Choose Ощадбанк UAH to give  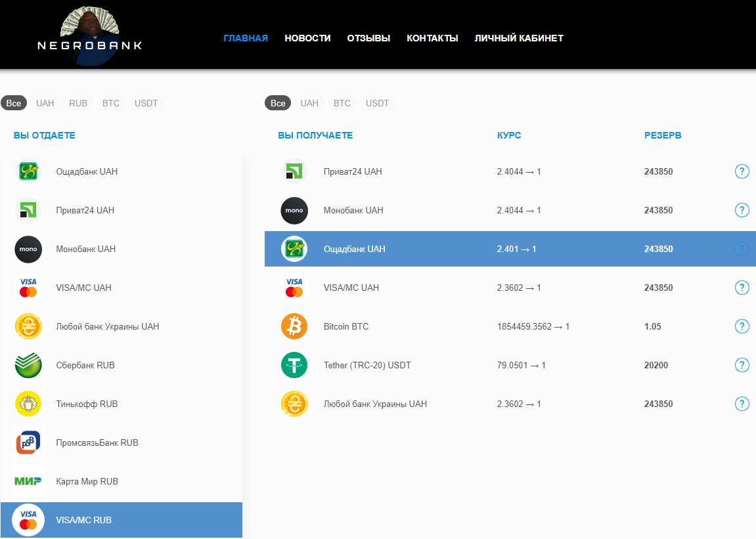121,171
